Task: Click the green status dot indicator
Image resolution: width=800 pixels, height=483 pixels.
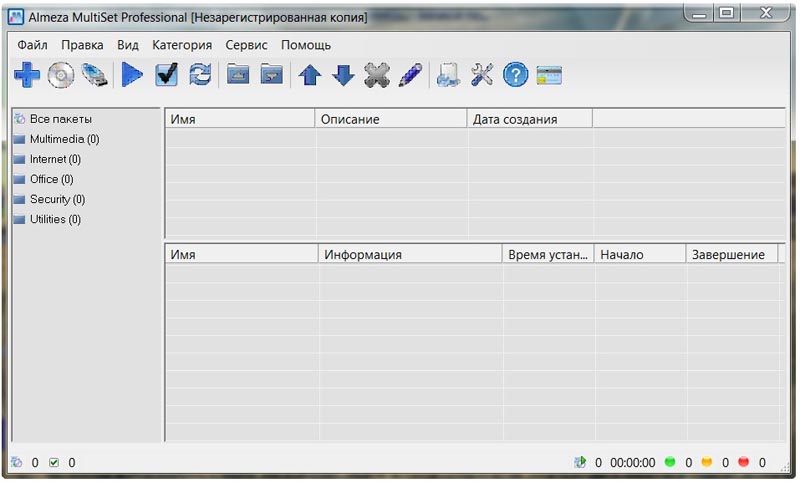Action: (670, 462)
